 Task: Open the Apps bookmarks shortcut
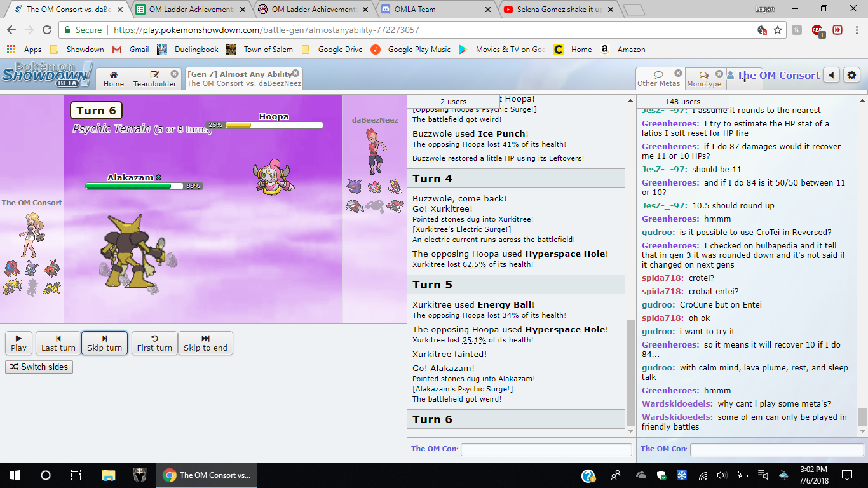tap(24, 50)
